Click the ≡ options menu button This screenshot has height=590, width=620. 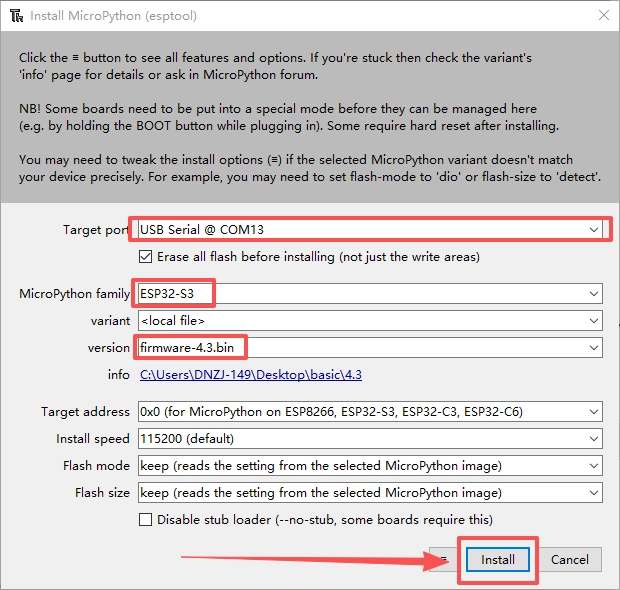pos(444,560)
